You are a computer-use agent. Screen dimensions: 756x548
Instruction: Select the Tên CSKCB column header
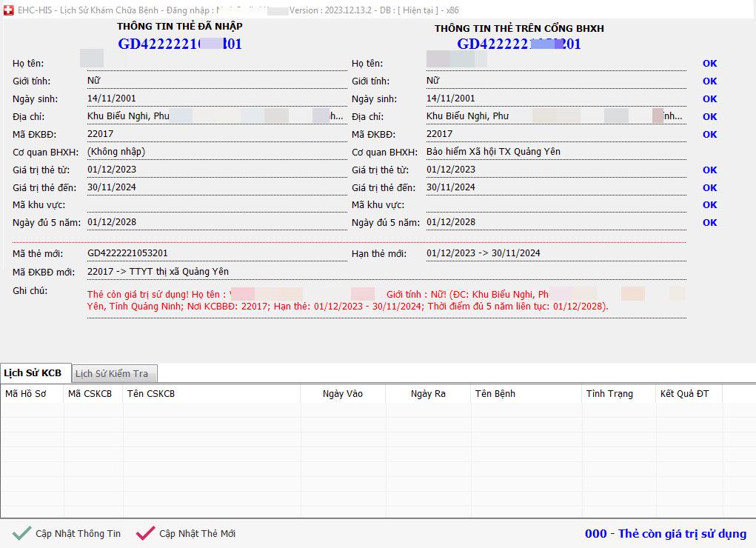pos(151,394)
